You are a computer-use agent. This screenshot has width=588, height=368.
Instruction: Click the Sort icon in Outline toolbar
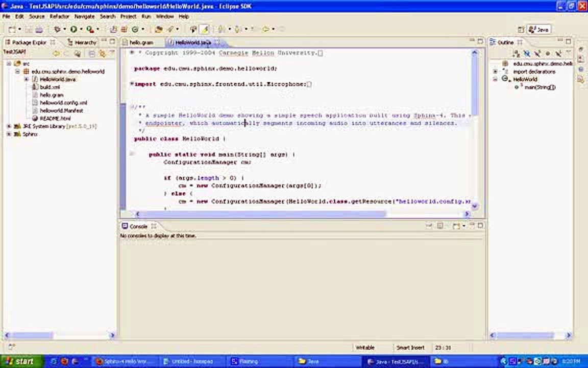517,54
